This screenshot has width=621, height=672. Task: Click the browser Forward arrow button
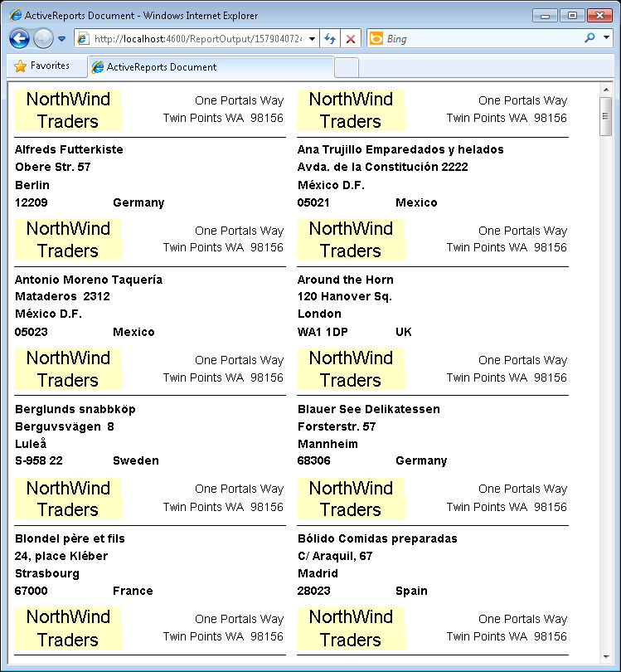coord(43,39)
